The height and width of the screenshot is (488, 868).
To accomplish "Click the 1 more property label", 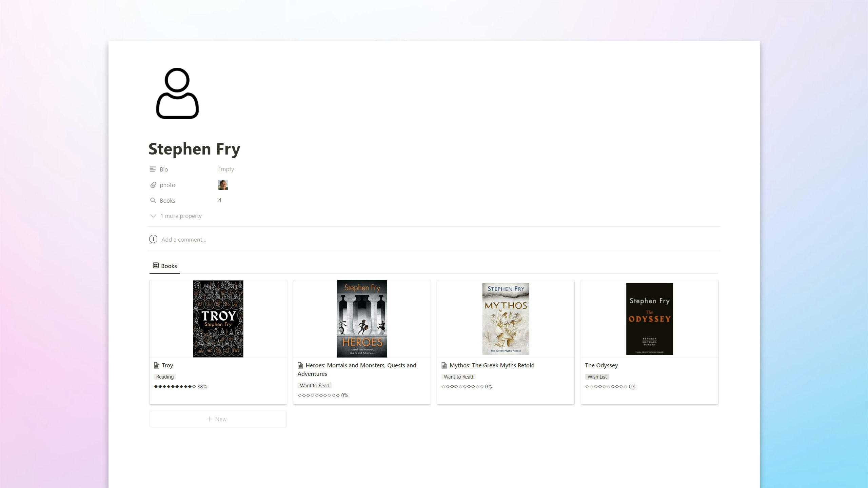I will [x=181, y=216].
